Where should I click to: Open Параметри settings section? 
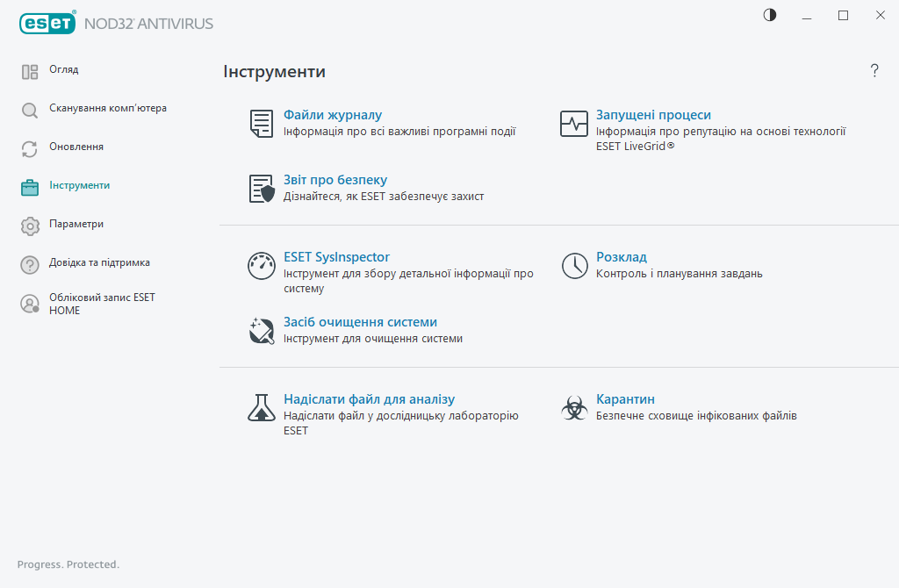pyautogui.click(x=76, y=225)
